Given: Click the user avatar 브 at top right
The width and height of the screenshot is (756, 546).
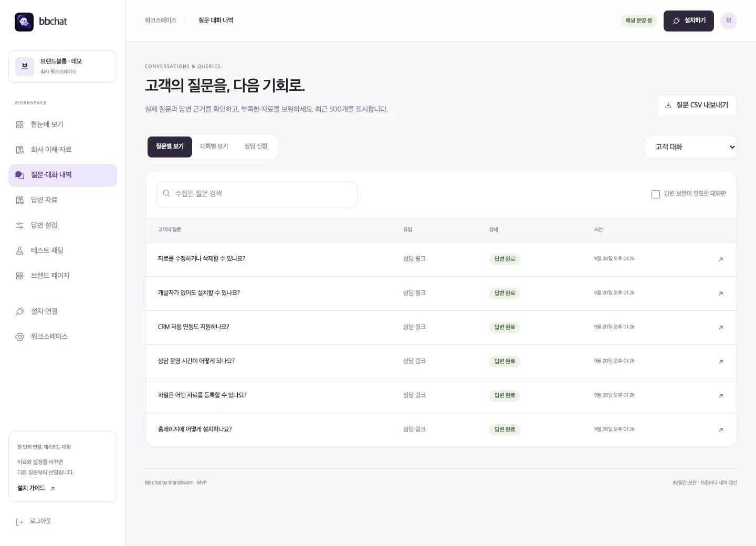Looking at the screenshot, I should (728, 20).
